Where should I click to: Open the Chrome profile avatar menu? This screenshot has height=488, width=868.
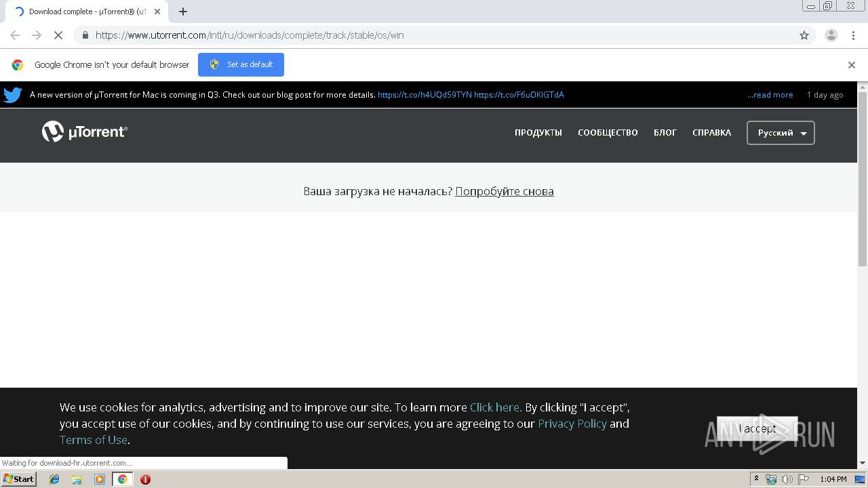831,35
